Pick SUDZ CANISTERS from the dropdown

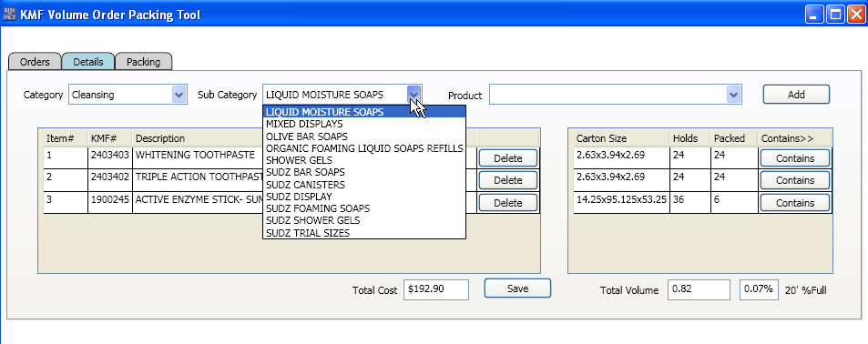[364, 185]
